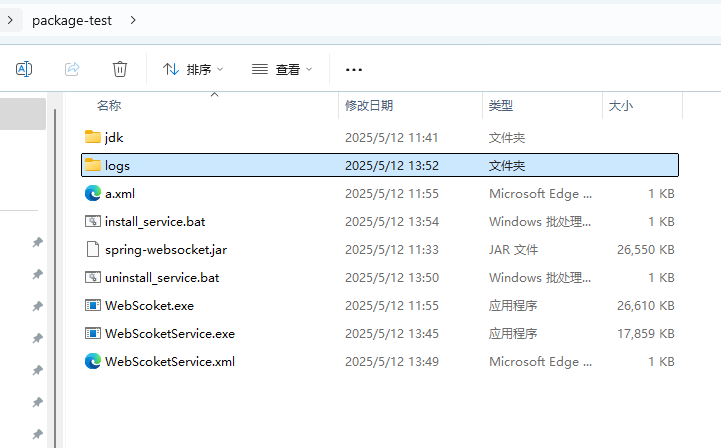This screenshot has width=721, height=448.
Task: Select package-test in the address bar
Action: tap(72, 20)
